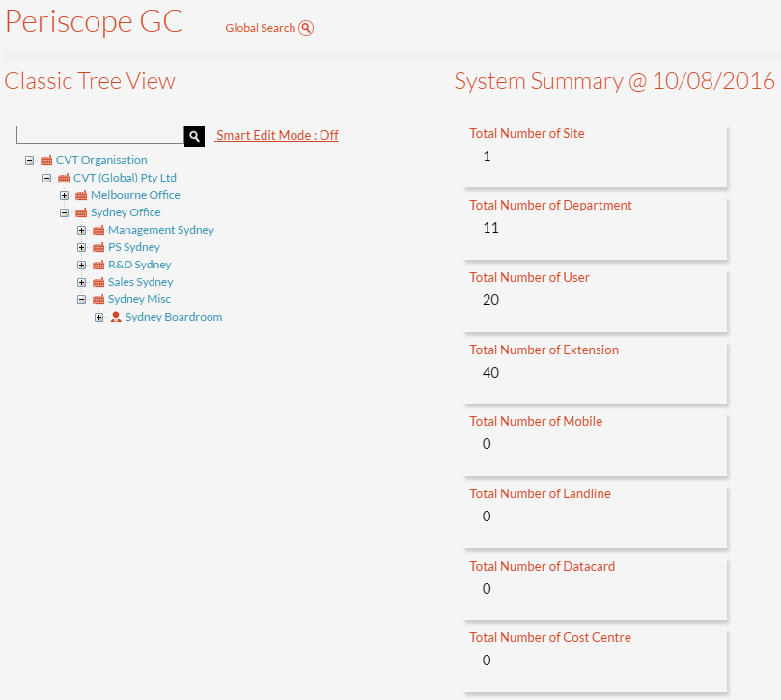This screenshot has width=781, height=700.
Task: Expand the Sales Sydney node
Action: coord(82,283)
